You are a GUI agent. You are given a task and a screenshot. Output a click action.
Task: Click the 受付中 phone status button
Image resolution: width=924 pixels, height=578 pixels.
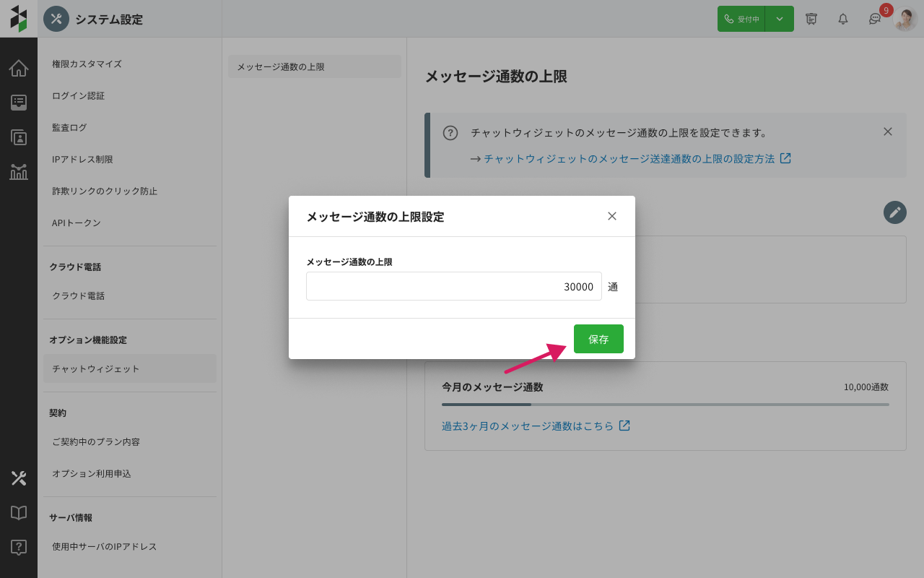pos(741,19)
